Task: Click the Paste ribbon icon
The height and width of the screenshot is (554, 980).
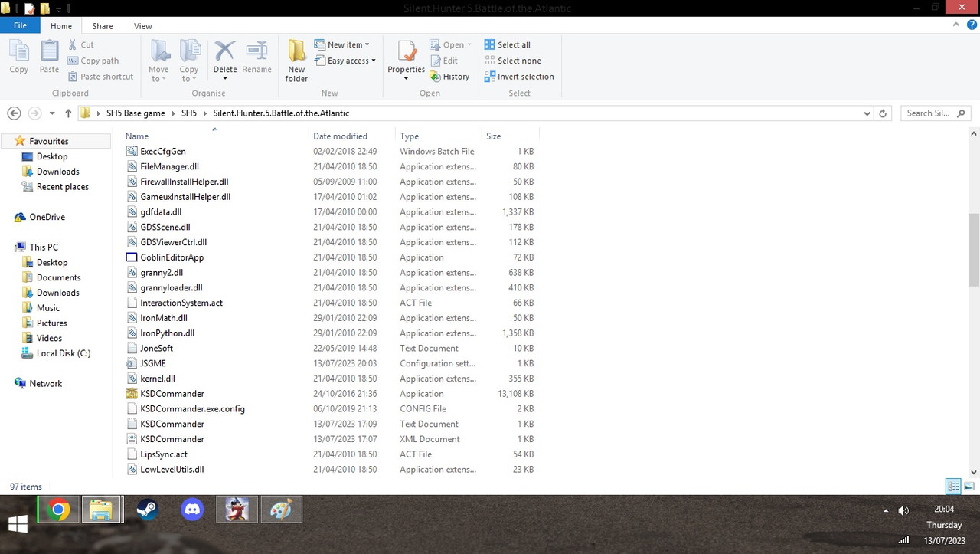Action: pyautogui.click(x=49, y=57)
